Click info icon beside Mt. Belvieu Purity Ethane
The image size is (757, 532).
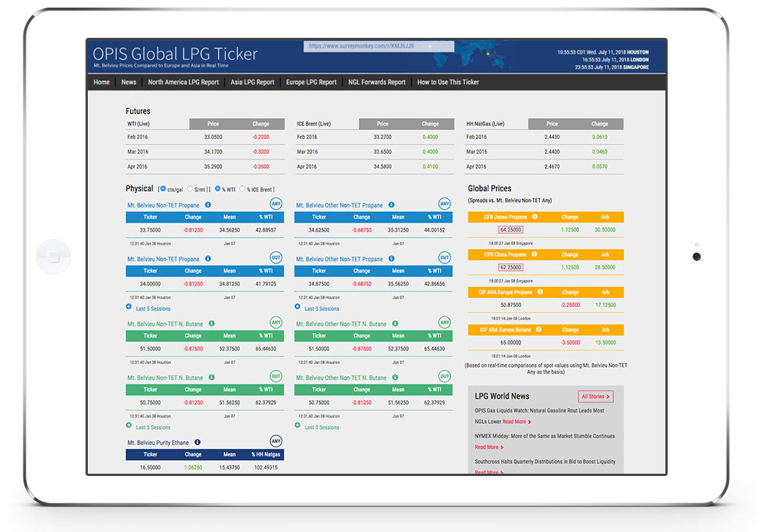click(197, 443)
